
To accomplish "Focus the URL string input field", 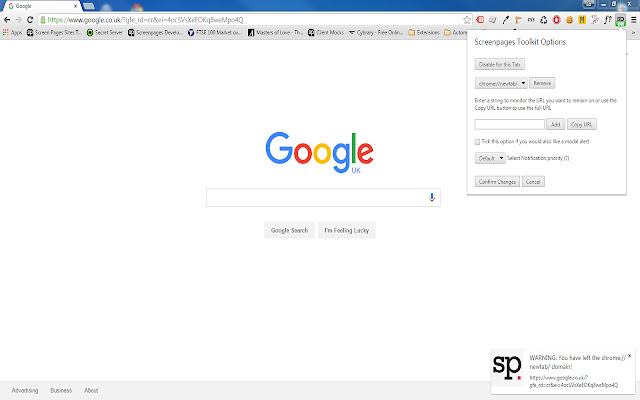I will 509,124.
